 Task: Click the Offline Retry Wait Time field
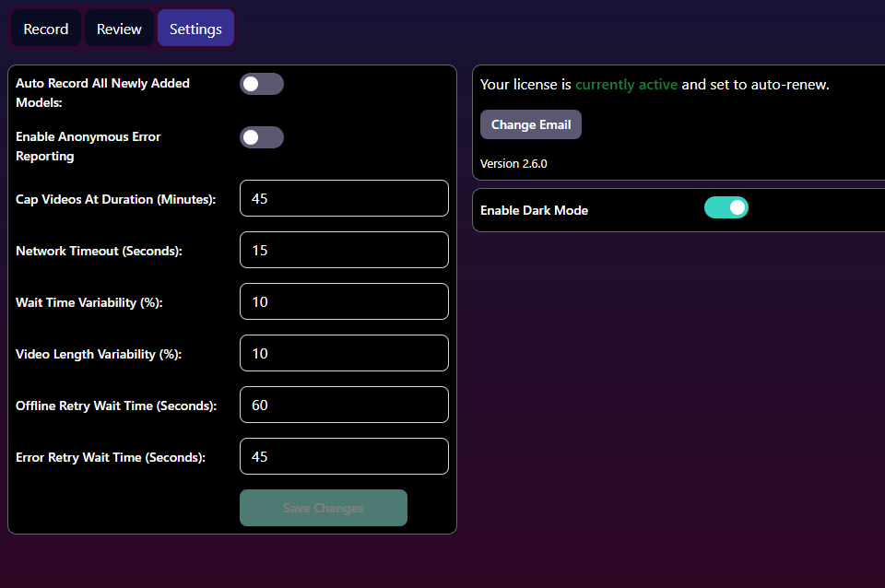pyautogui.click(x=344, y=405)
